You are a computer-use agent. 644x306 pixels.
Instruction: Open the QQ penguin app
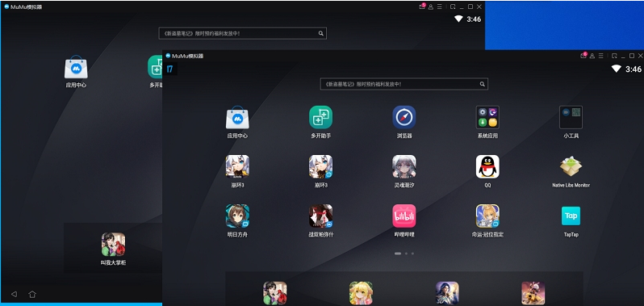pyautogui.click(x=487, y=166)
